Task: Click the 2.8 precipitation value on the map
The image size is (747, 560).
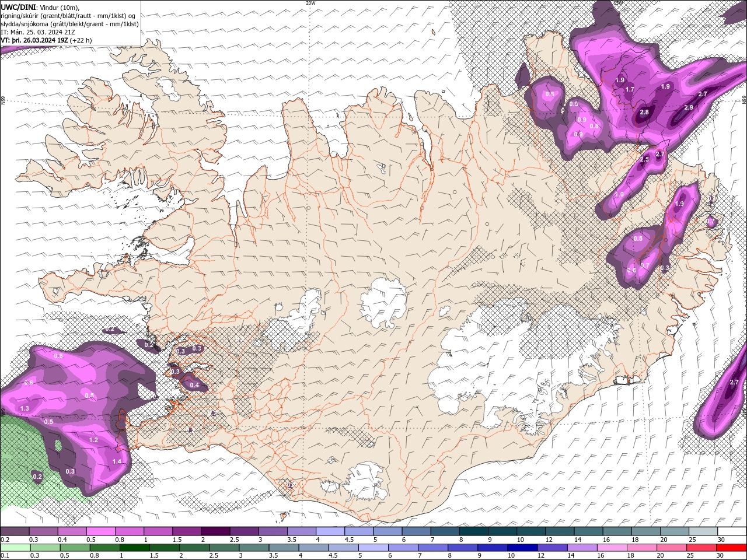Action: tap(644, 113)
